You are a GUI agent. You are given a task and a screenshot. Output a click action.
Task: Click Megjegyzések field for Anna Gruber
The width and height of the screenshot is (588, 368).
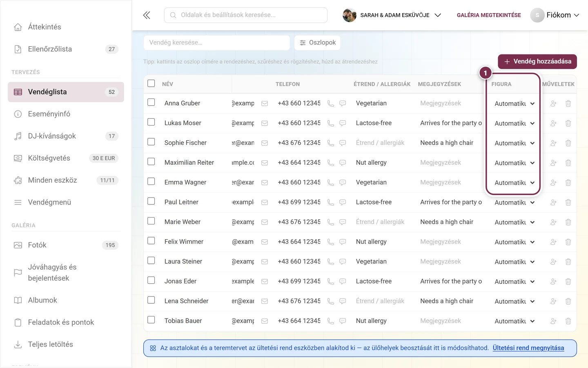coord(451,103)
